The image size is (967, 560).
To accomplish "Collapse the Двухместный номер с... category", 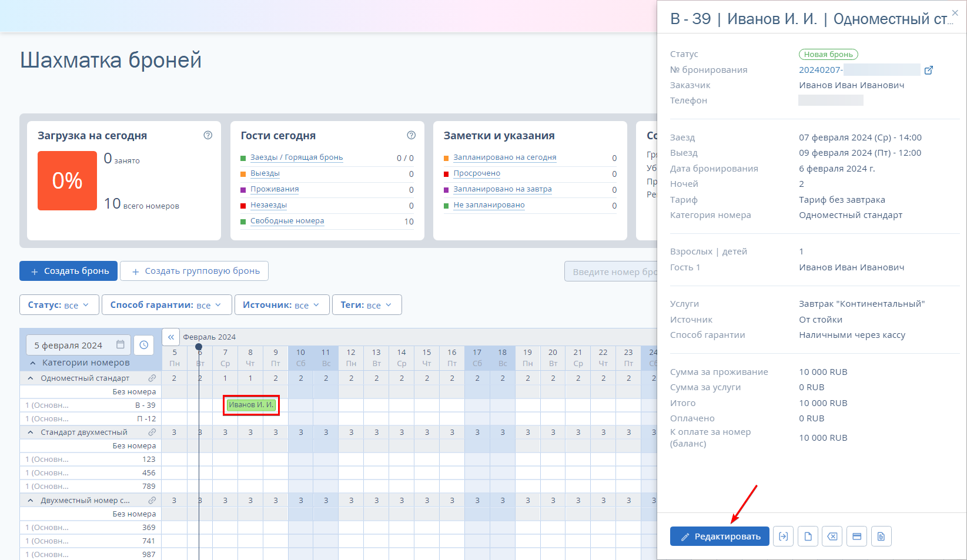I will pyautogui.click(x=31, y=501).
